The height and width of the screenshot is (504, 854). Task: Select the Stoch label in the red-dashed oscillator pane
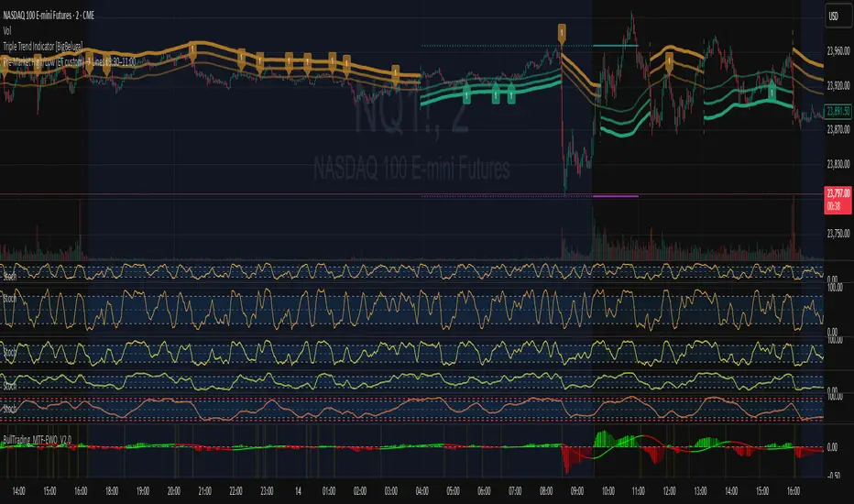pos(10,409)
